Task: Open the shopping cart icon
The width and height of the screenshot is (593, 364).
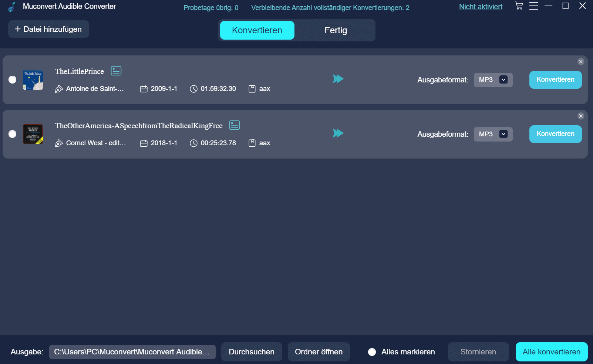Action: [519, 6]
